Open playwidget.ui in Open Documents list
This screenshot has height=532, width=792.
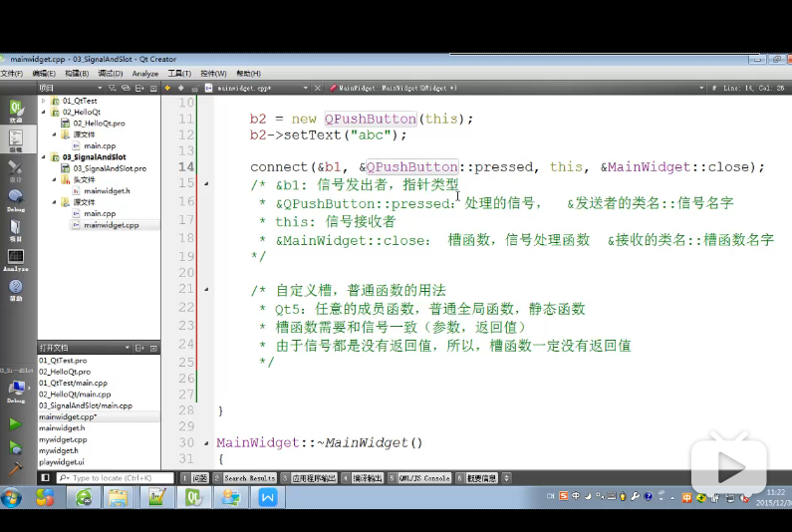[62, 462]
